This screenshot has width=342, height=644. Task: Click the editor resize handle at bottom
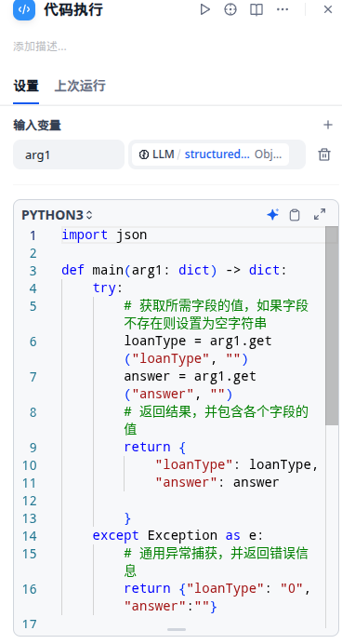[177, 629]
